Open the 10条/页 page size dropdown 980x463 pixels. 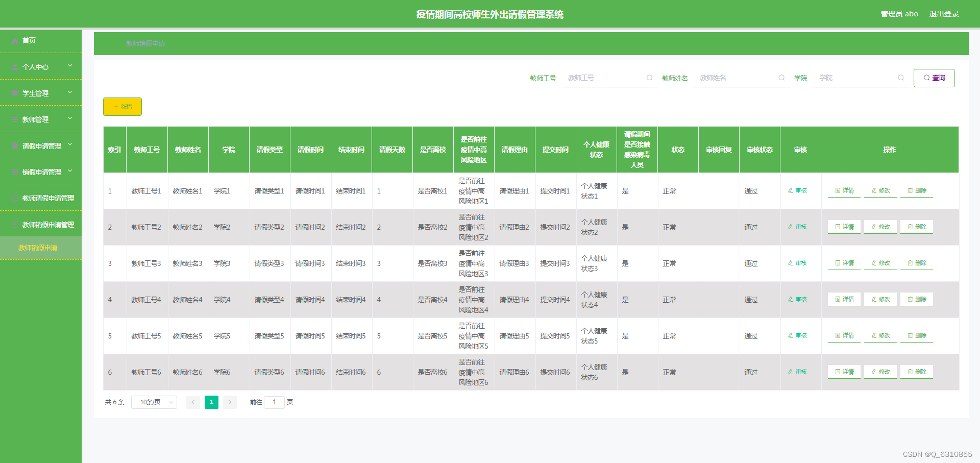coord(154,402)
